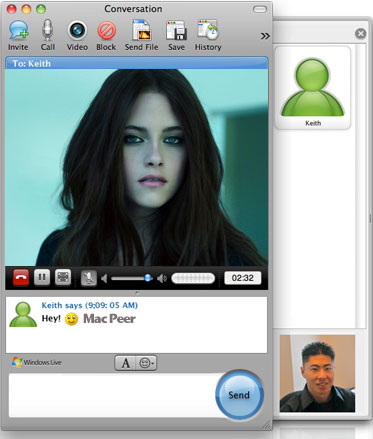Click Keith's green avatar in chat

23,314
